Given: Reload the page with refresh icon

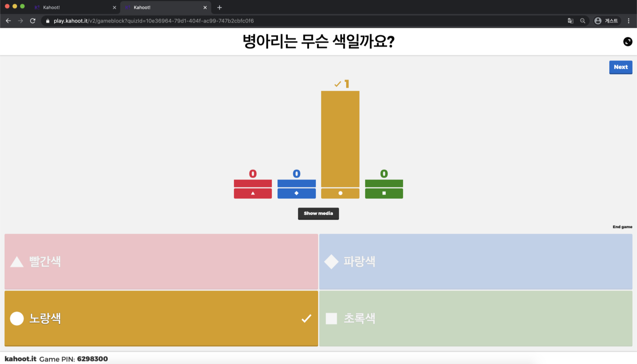Looking at the screenshot, I should coord(32,21).
